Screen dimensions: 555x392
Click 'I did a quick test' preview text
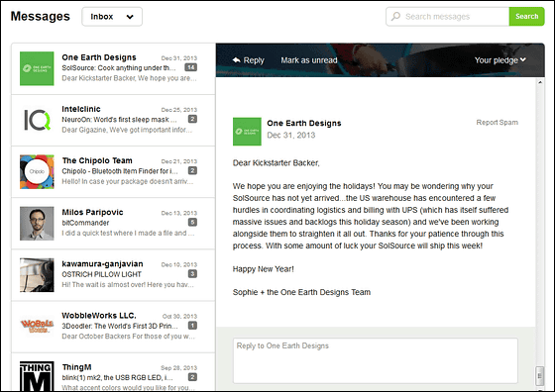coord(128,233)
